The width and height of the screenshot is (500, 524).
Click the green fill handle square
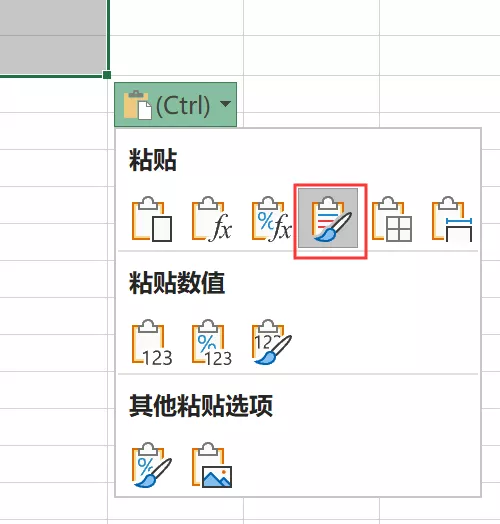click(x=107, y=75)
